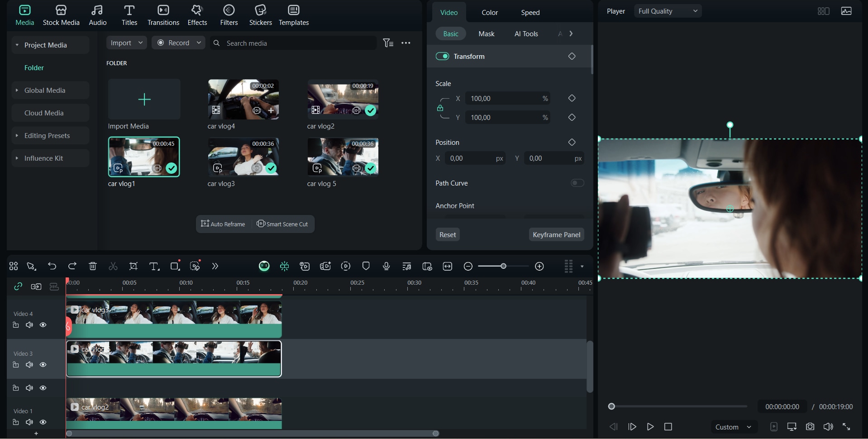Adjust the timeline zoom slider
This screenshot has height=439, width=868.
click(x=503, y=266)
